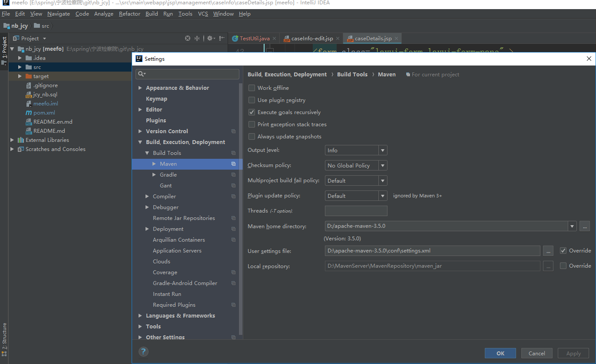Screen dimensions: 596x364
Task: Click the scroll-from-source target icon in Project panel
Action: pos(188,38)
